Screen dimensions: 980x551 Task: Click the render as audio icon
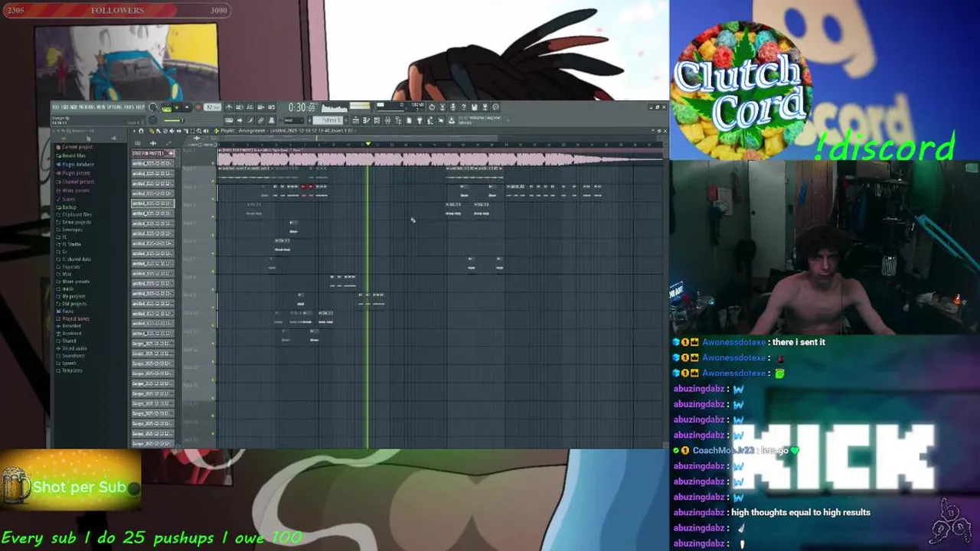[x=485, y=107]
